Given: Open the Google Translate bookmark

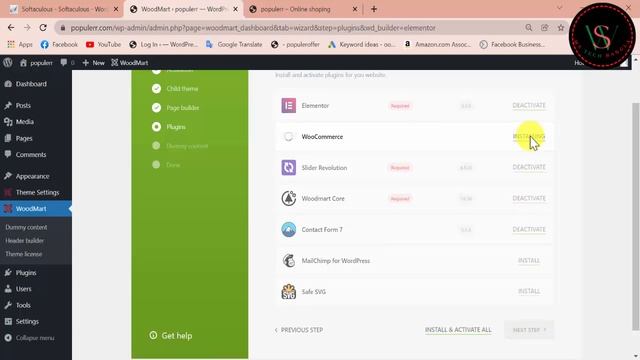Looking at the screenshot, I should coord(234,44).
